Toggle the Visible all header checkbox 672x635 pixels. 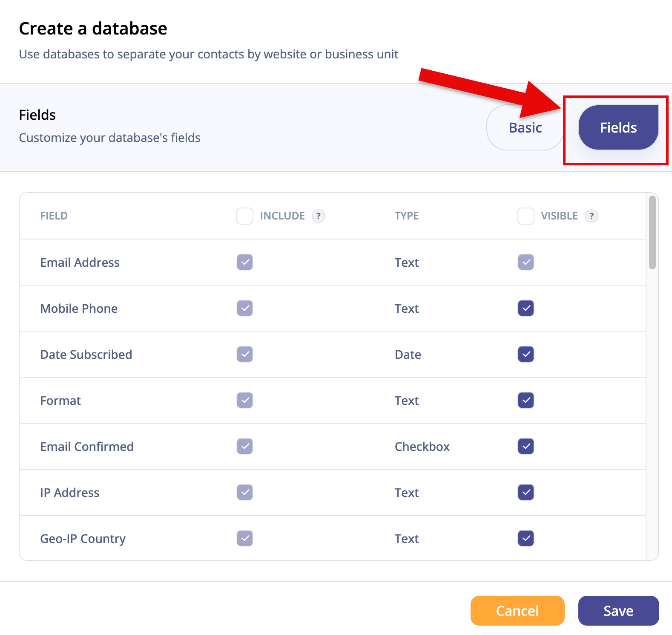(x=526, y=216)
